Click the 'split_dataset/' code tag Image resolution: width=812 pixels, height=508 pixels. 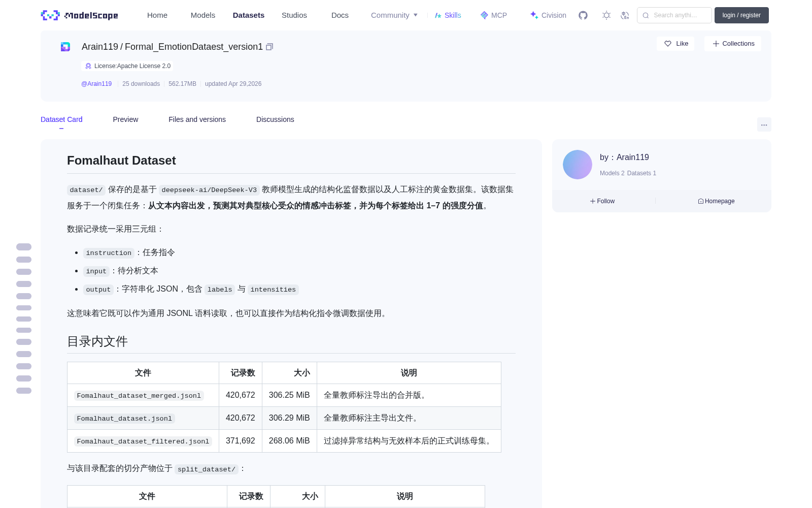(x=207, y=469)
